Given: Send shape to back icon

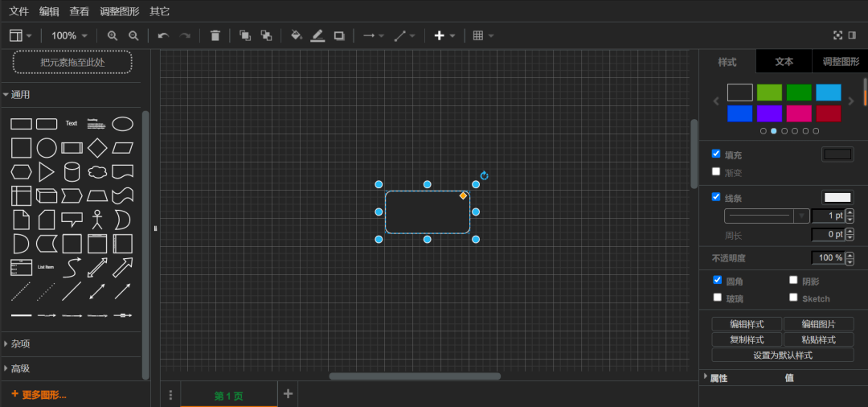Looking at the screenshot, I should (x=266, y=36).
